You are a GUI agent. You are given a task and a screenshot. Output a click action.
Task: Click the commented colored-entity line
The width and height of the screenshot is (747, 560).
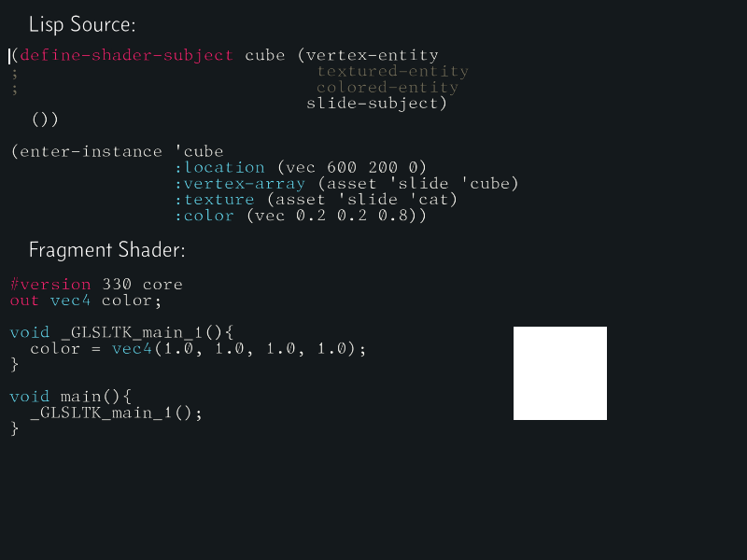tap(388, 88)
